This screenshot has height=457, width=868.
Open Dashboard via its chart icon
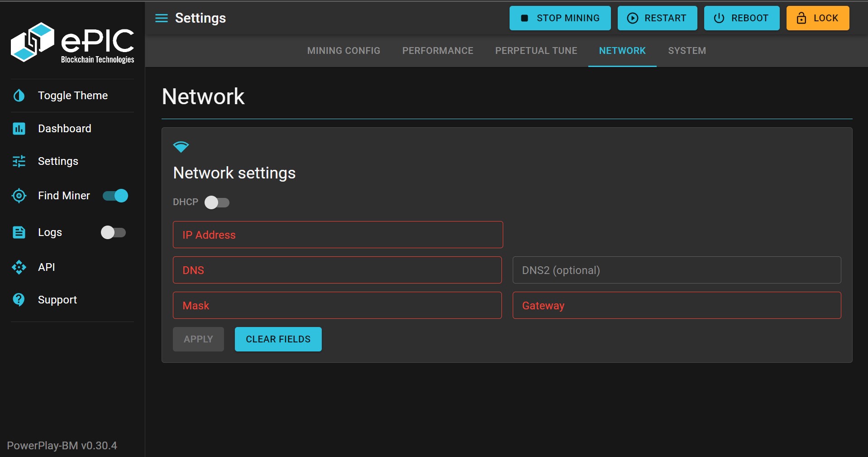tap(19, 129)
